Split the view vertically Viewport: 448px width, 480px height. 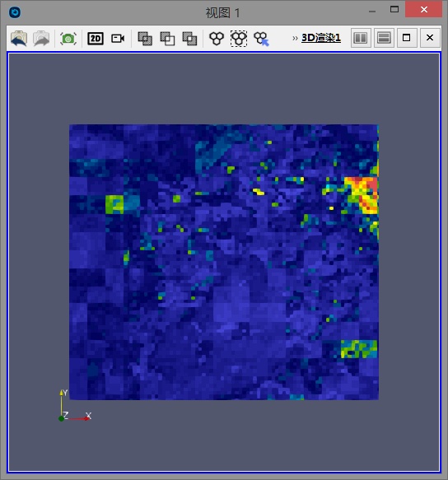[x=384, y=38]
